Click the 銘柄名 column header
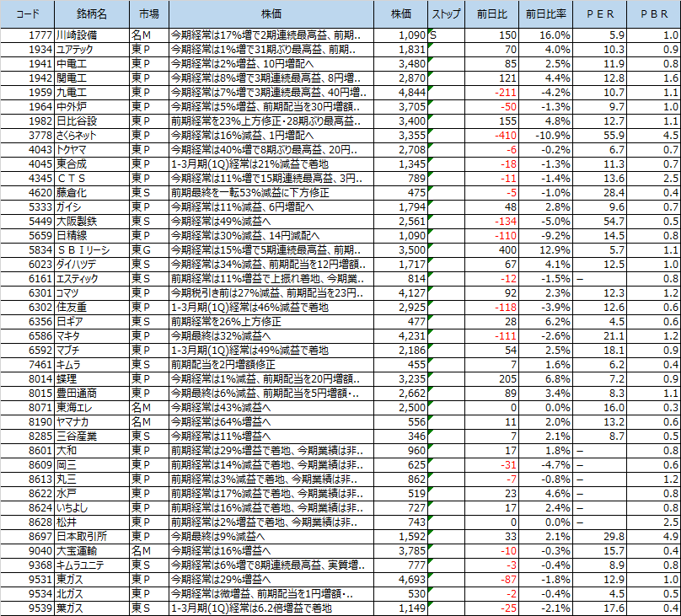681x616 pixels. [92, 13]
